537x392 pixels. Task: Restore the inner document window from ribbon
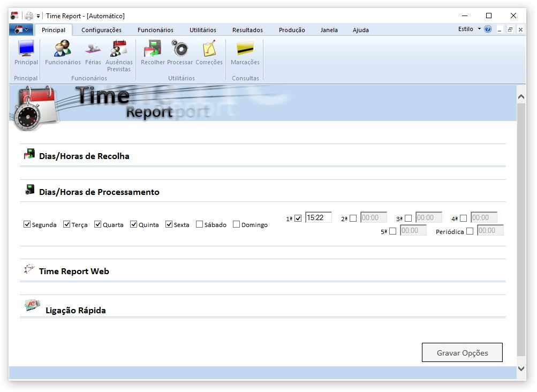click(510, 30)
